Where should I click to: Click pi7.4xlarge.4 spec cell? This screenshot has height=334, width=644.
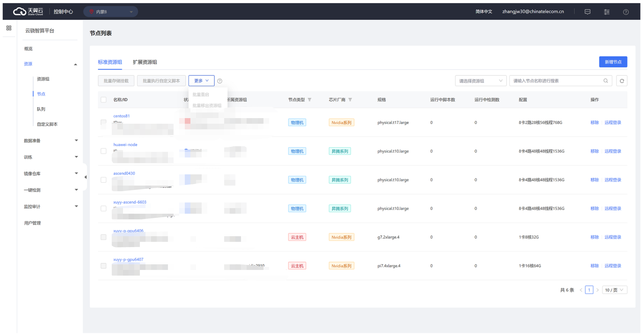[389, 266]
